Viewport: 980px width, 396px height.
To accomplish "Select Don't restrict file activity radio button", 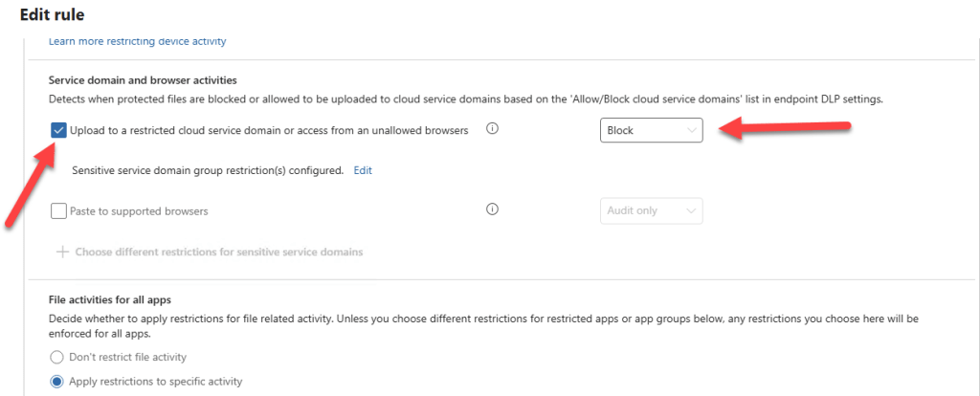I will tap(56, 357).
